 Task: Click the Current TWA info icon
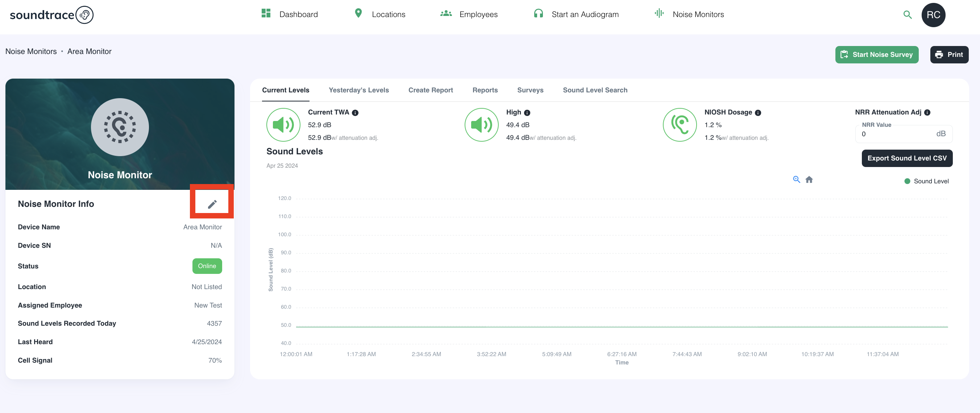(355, 113)
